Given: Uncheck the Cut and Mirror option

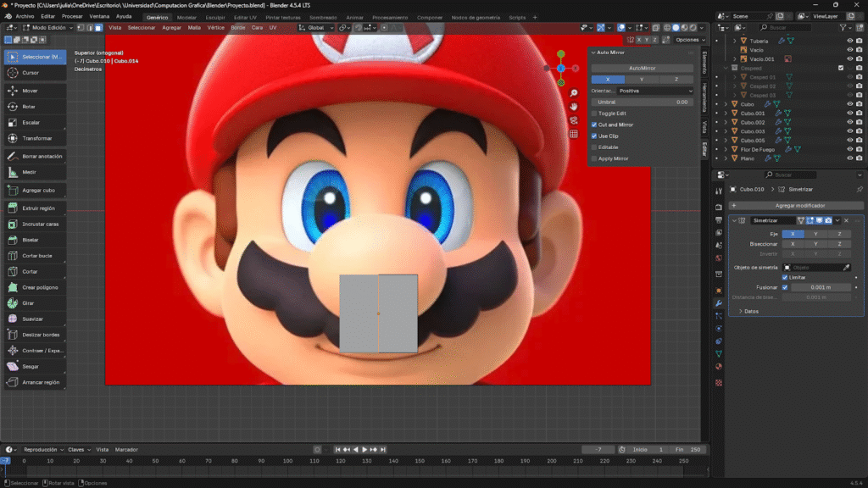Looking at the screenshot, I should pos(594,125).
